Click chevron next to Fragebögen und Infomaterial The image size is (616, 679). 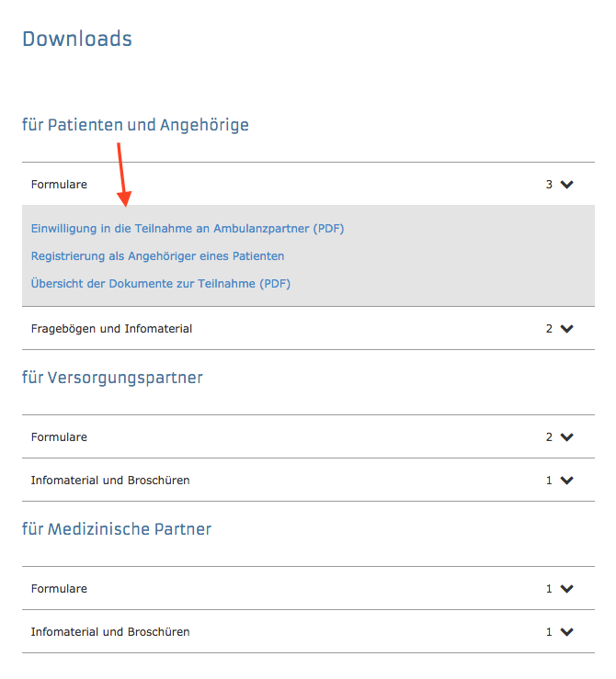tap(566, 329)
